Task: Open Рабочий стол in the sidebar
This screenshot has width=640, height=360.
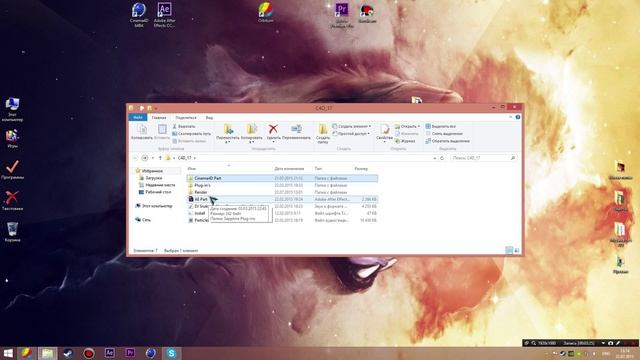Action: [155, 192]
